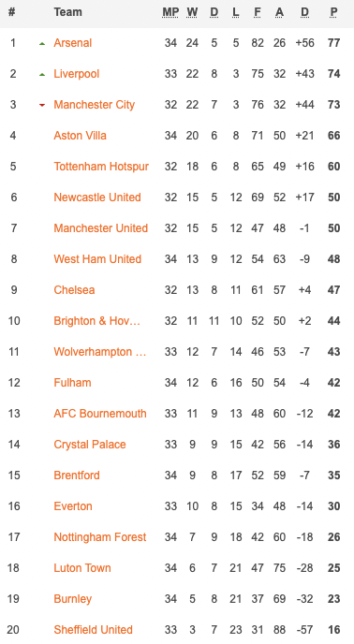The height and width of the screenshot is (644, 354).
Task: Click the green up arrow beside Arsenal
Action: [x=42, y=43]
